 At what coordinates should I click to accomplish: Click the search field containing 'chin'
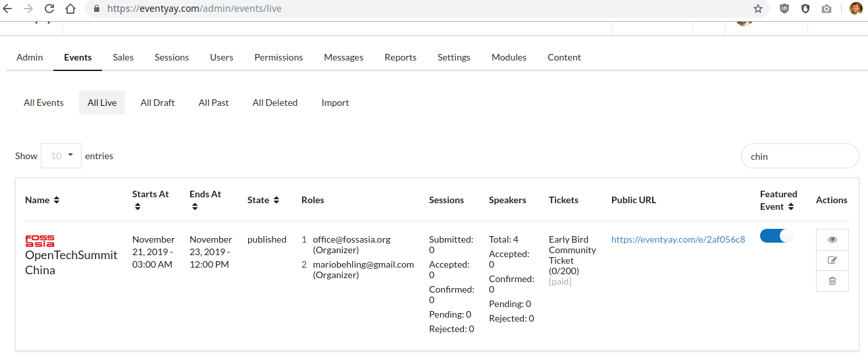click(800, 157)
